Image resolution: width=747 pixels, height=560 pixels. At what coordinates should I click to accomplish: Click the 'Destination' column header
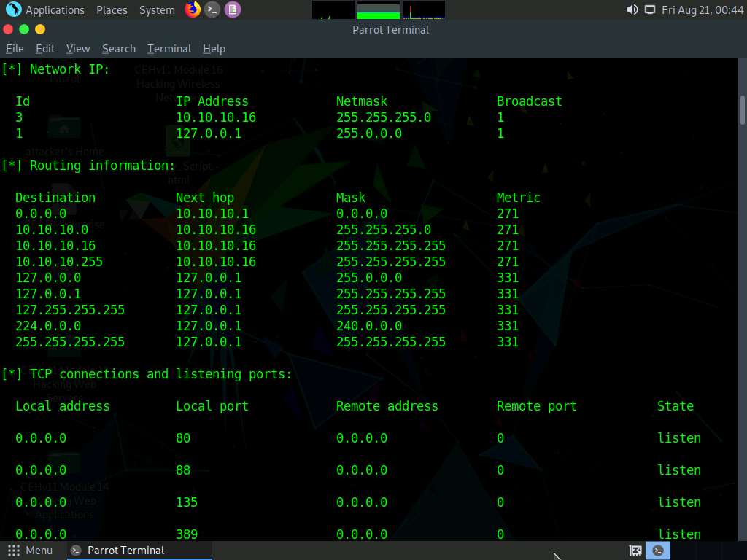(55, 198)
